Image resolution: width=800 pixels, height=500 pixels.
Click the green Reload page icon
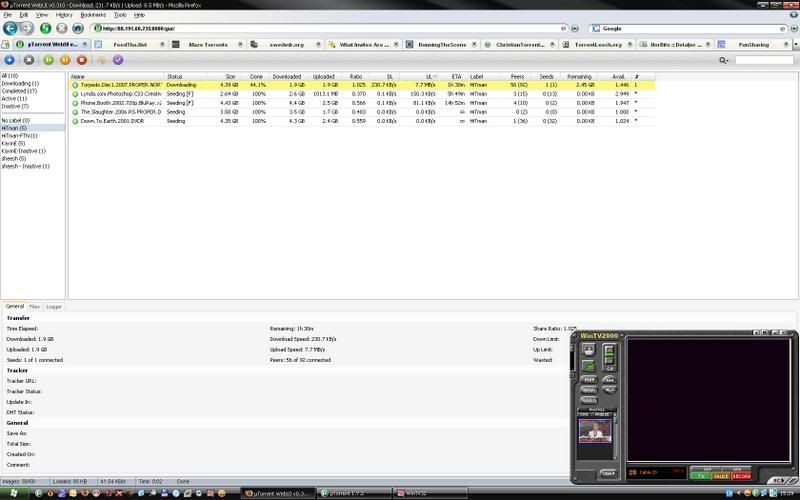pos(45,29)
